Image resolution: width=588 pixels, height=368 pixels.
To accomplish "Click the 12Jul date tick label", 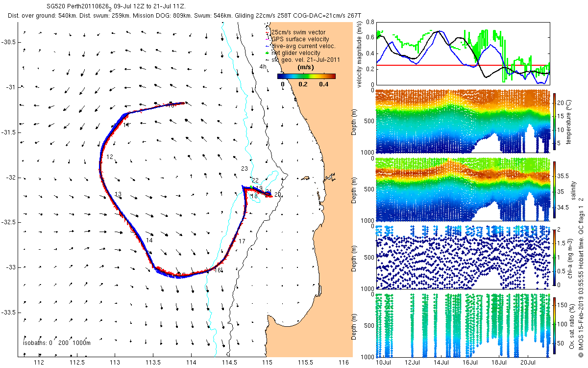I will pos(413,363).
